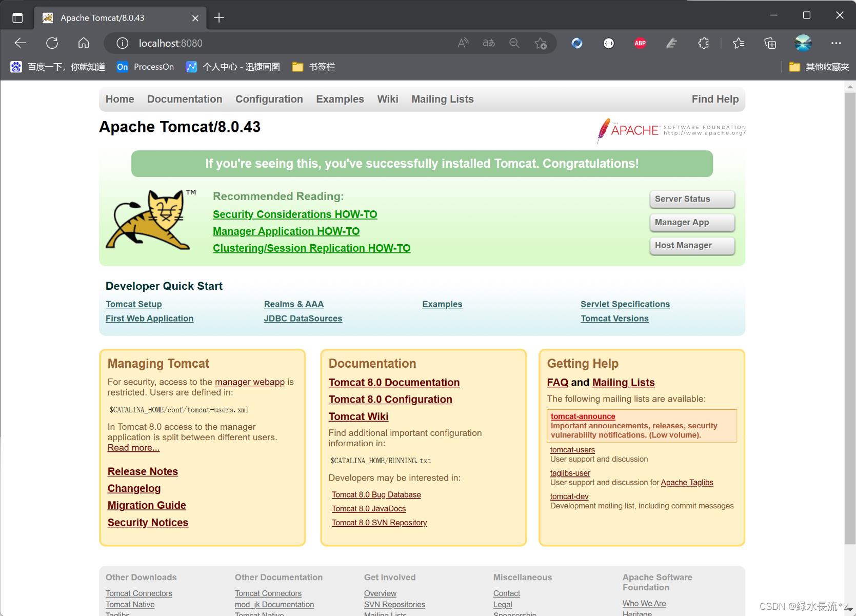Screen dimensions: 856x616
Task: Click the vertical page scrollbar
Action: tap(850, 318)
